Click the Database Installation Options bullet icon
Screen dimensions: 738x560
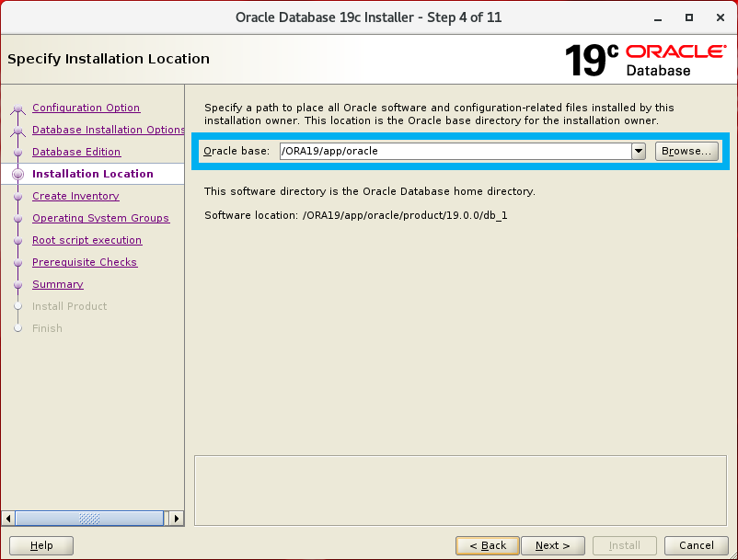(x=17, y=131)
